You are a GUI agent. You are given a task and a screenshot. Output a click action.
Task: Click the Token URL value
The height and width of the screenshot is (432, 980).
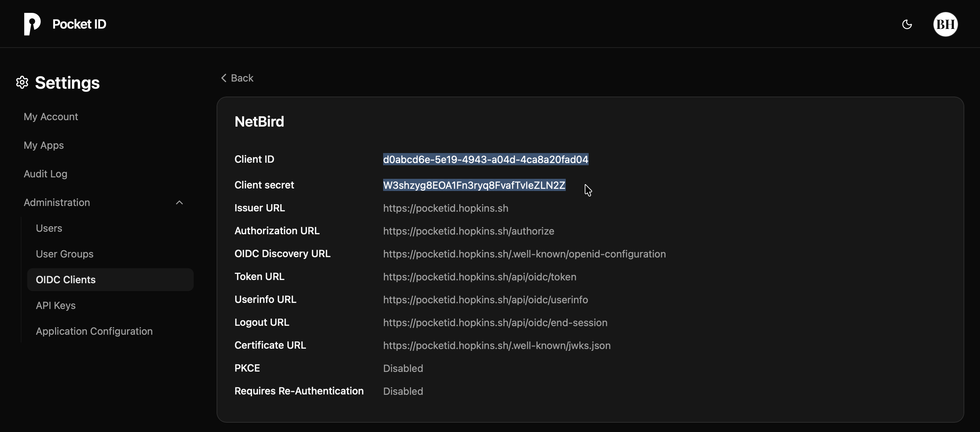[x=479, y=277]
